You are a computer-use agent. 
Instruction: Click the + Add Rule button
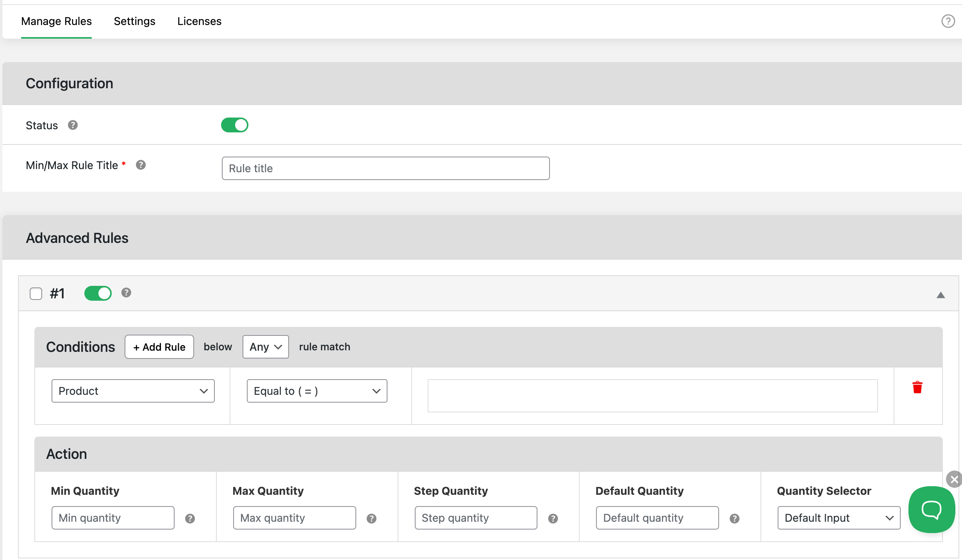(x=159, y=347)
